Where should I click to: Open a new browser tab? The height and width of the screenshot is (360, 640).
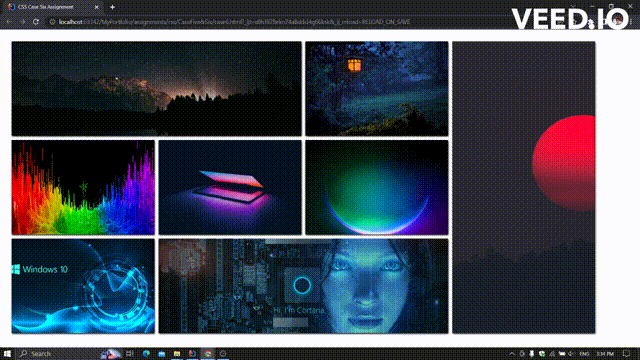(112, 7)
